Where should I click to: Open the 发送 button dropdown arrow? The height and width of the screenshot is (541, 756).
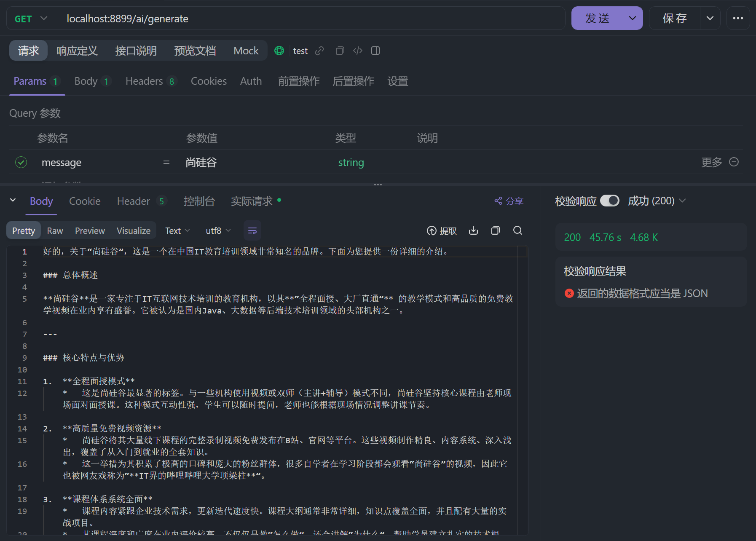(632, 18)
